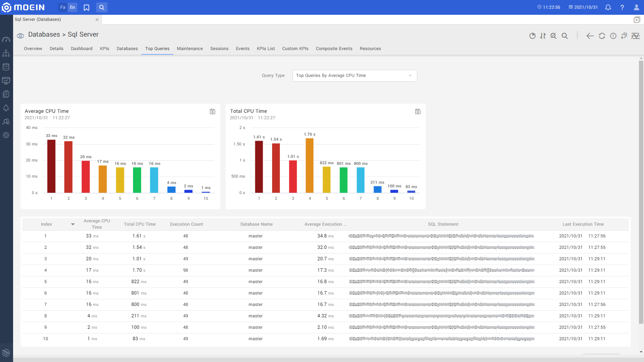Open the dashboard gauge icon in the sidebar
Viewport: 644px width, 362px height.
[x=6, y=40]
